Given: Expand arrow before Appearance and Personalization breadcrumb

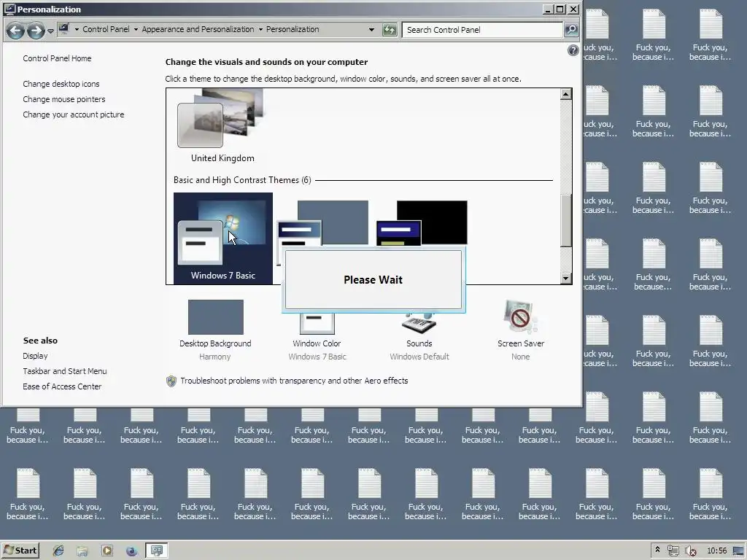Looking at the screenshot, I should pos(136,29).
